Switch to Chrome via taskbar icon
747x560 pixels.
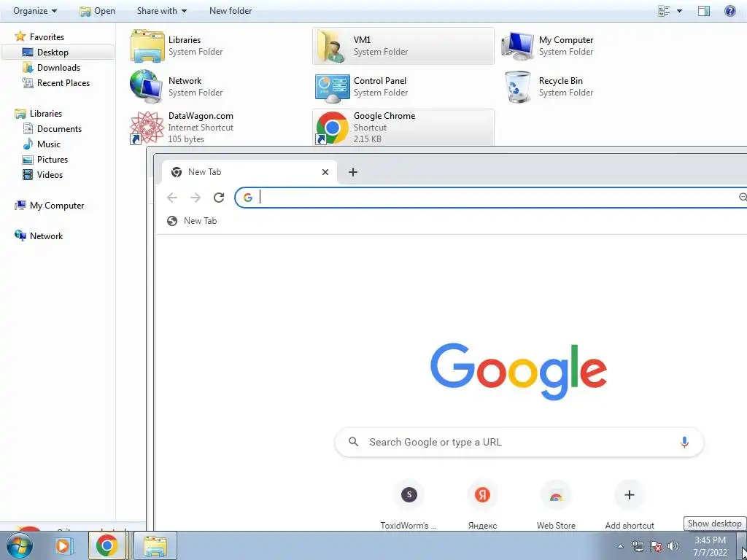click(x=107, y=545)
